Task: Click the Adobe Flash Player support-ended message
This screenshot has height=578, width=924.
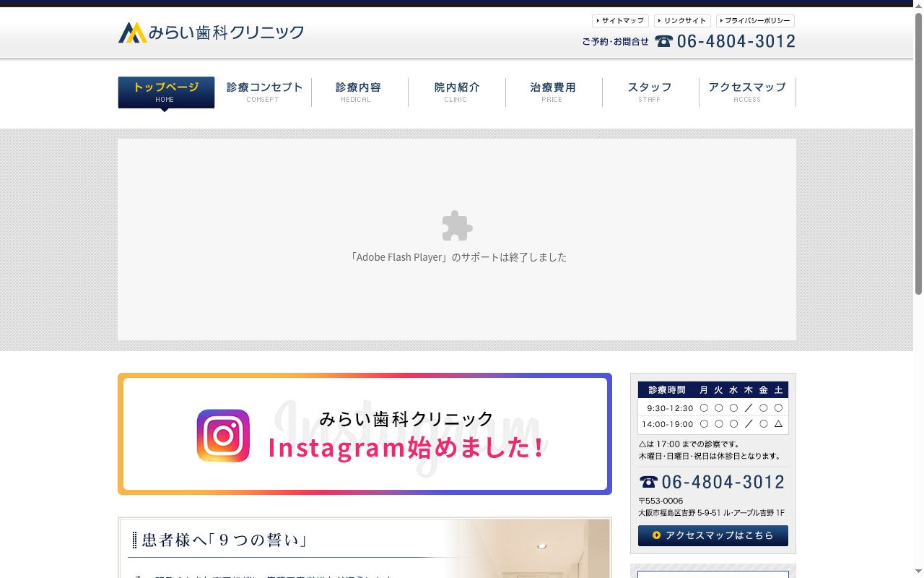Action: pyautogui.click(x=458, y=257)
